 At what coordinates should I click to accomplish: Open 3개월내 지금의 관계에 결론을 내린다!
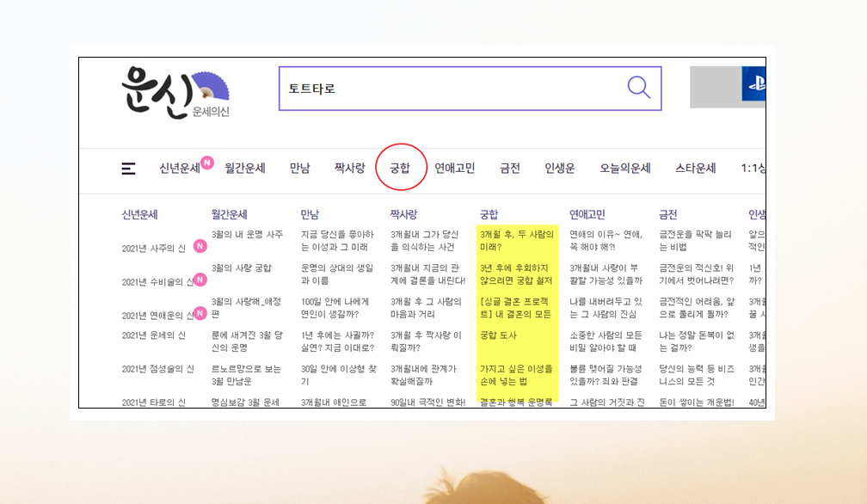(428, 274)
